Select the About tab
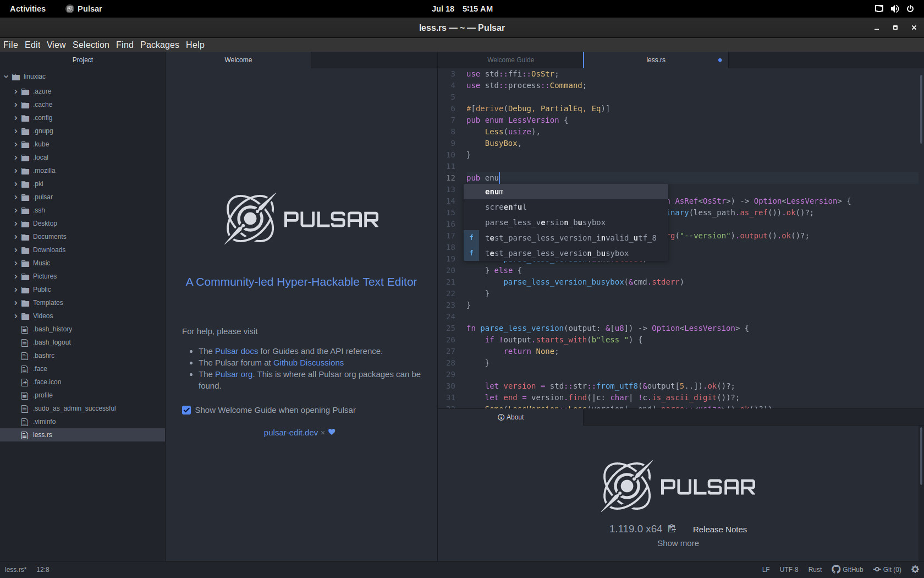 pyautogui.click(x=510, y=417)
